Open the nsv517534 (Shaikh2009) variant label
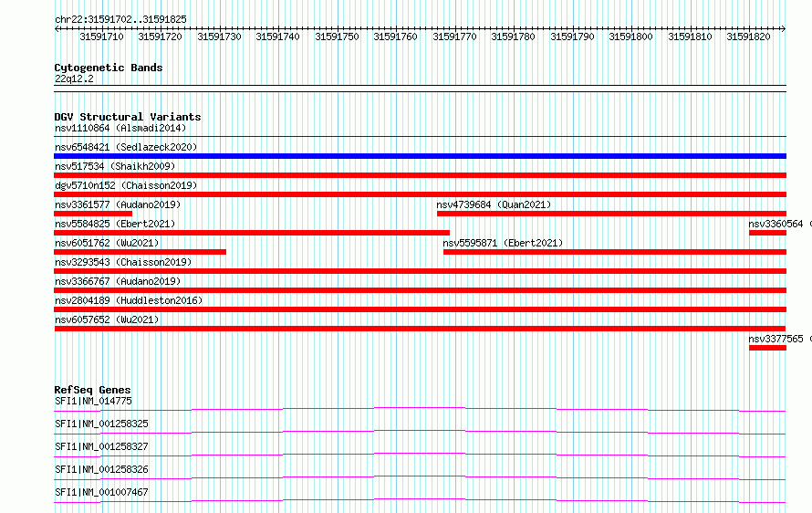The width and height of the screenshot is (812, 513). pyautogui.click(x=115, y=166)
